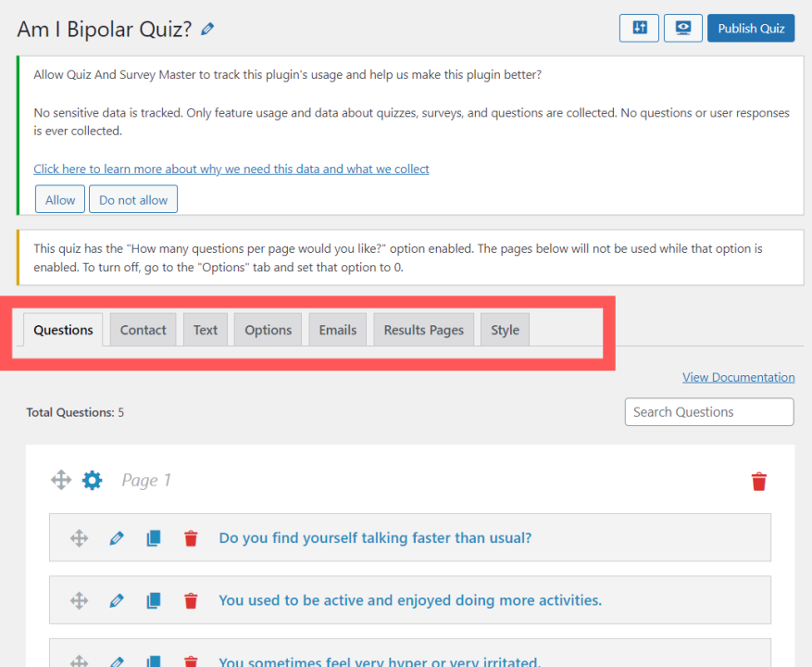Edit the 'talking faster than usual' question

tap(116, 537)
